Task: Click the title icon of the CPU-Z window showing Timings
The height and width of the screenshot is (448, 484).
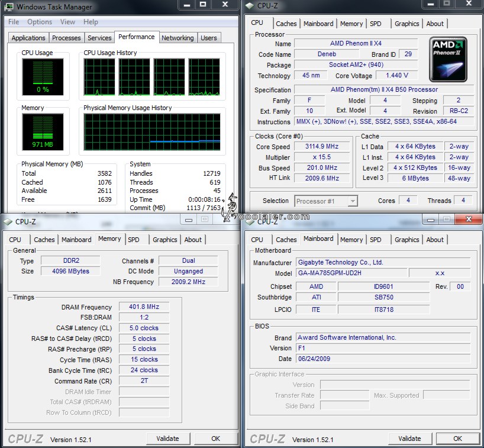Action: 8,222
